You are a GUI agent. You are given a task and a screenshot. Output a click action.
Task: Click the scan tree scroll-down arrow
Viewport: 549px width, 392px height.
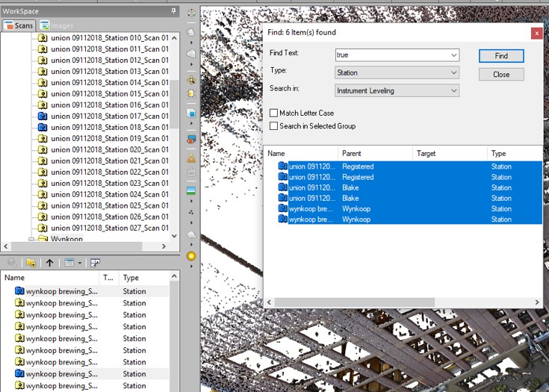pyautogui.click(x=174, y=236)
